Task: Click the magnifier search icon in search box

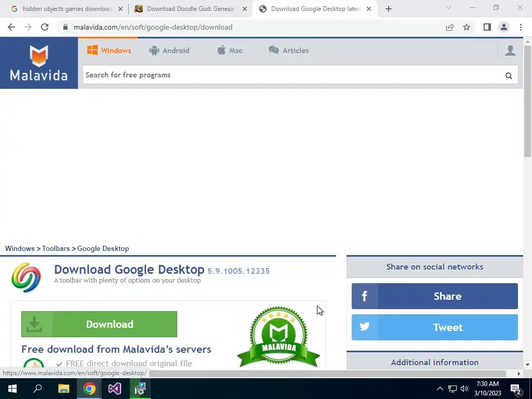Action: click(508, 75)
